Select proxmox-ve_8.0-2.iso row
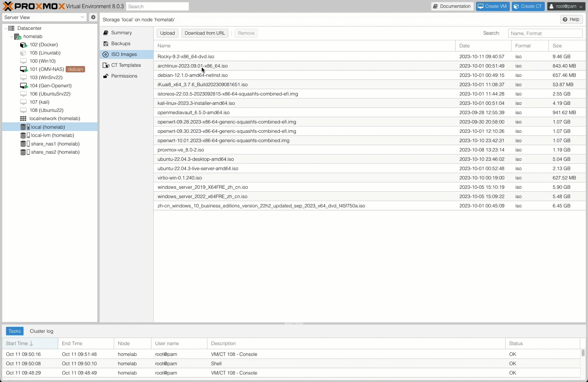The image size is (588, 382). (x=369, y=150)
